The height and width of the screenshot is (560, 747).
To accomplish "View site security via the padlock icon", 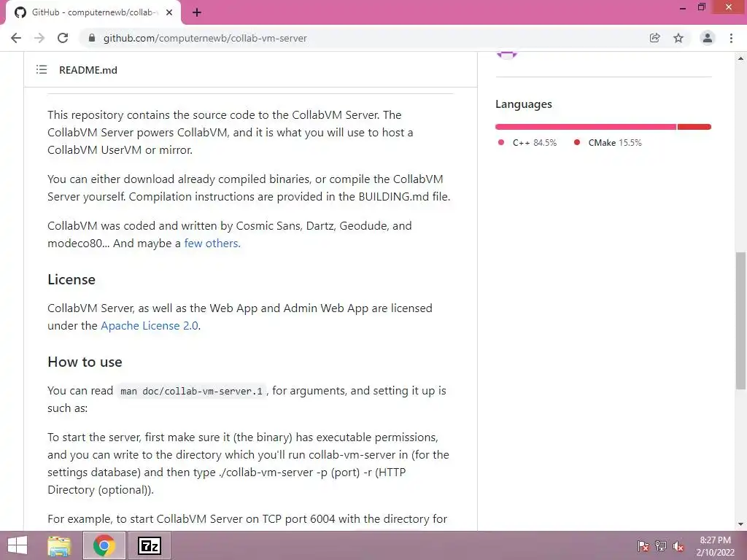I will [92, 38].
